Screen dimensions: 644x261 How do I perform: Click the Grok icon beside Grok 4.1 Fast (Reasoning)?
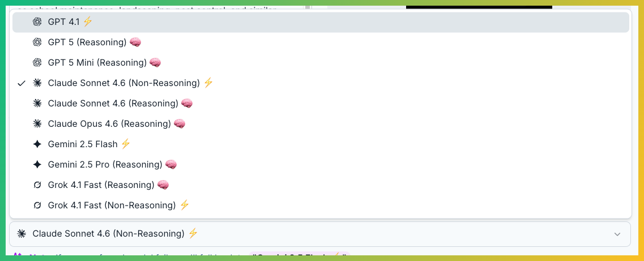click(x=37, y=185)
